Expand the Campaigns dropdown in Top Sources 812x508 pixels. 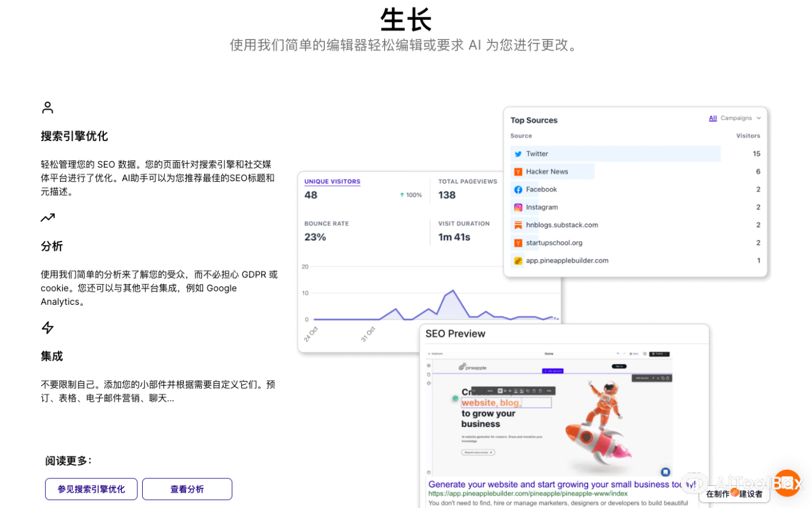pos(740,118)
